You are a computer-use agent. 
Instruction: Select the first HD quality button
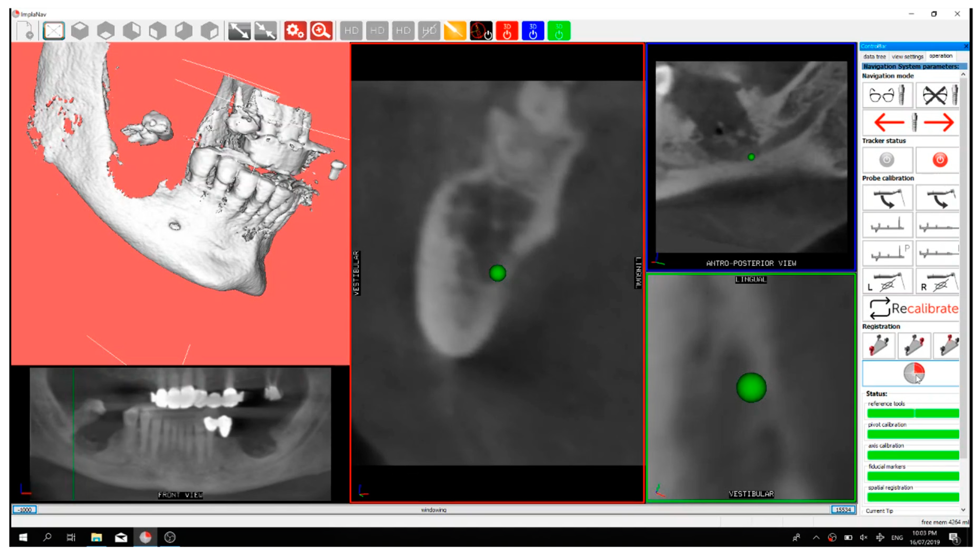pyautogui.click(x=351, y=31)
